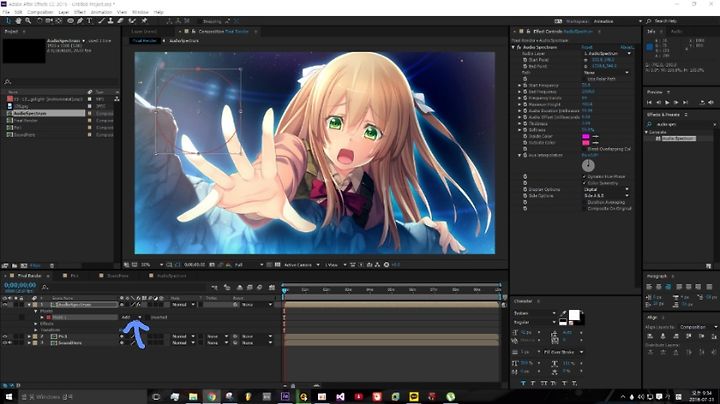This screenshot has width=720, height=404.
Task: Click the Hue Interpolation angle dial
Action: point(588,165)
